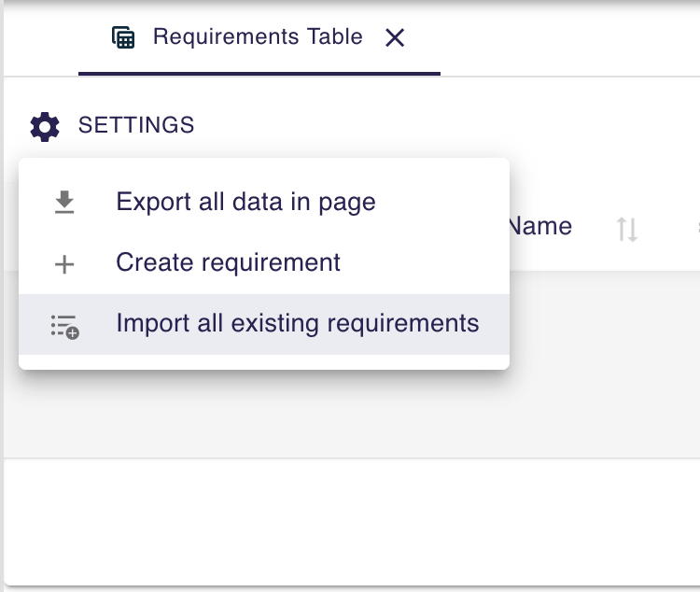Screen dimensions: 700x592
Task: Click the partially visible column header at far right
Action: 695,227
